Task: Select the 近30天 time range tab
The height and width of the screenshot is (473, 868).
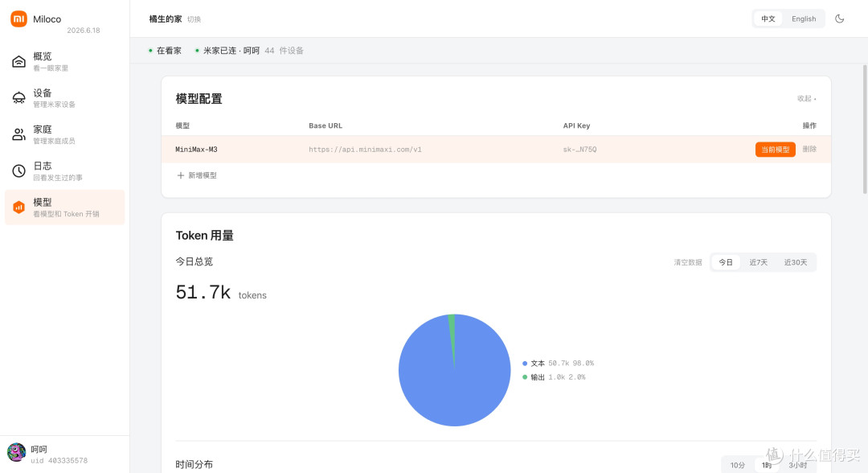Action: (795, 262)
